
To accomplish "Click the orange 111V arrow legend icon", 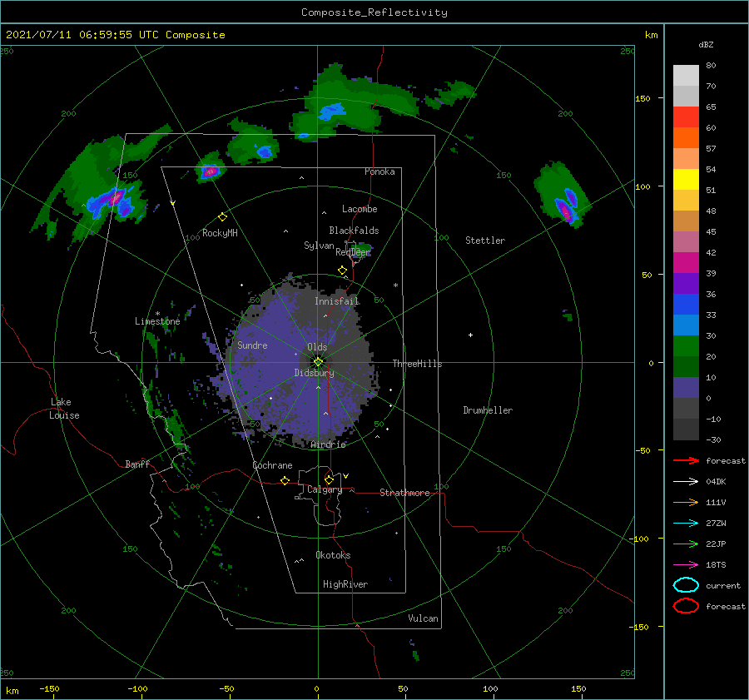I will click(686, 502).
